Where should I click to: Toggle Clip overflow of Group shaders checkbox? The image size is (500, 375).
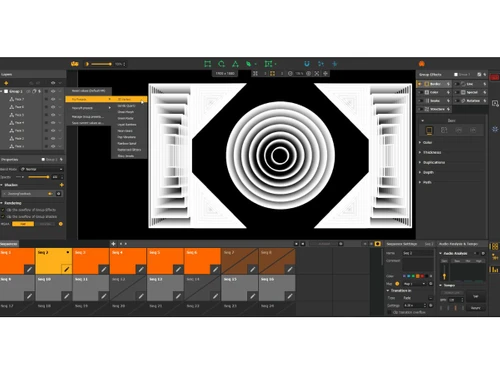pos(3,217)
